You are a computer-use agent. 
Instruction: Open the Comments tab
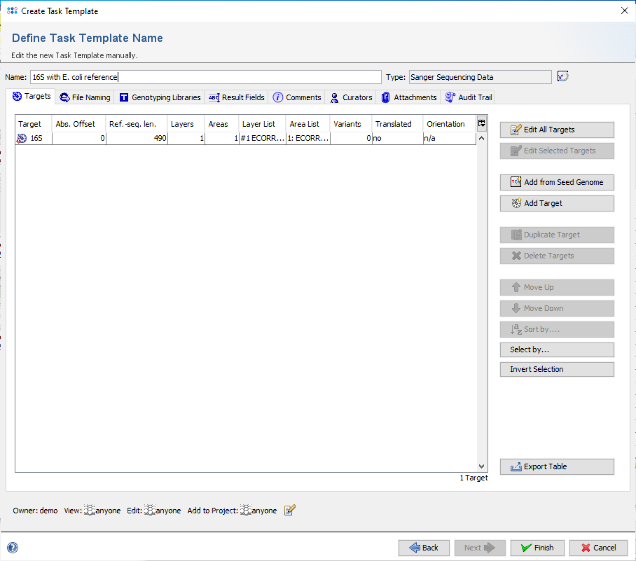[x=297, y=97]
